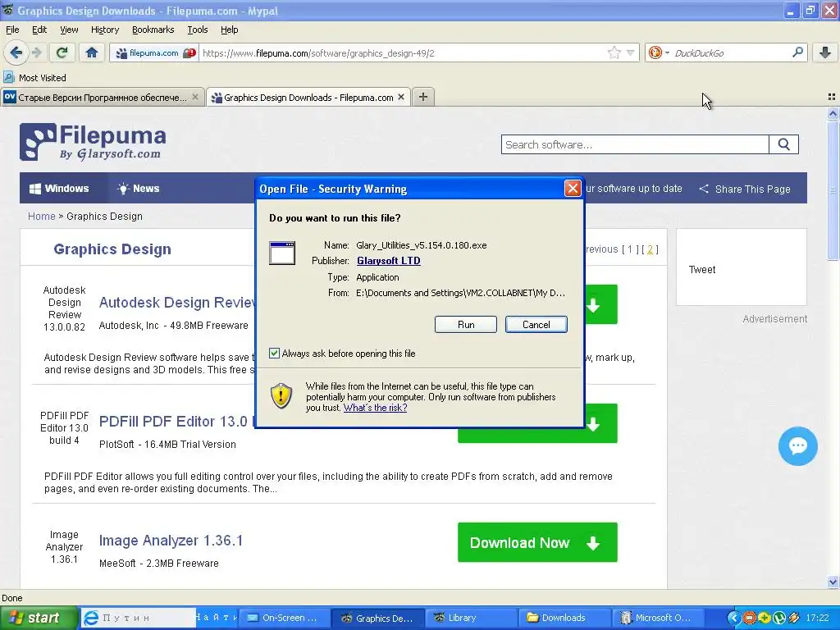
Task: Switch to On-Screen Keyboard taskbar item
Action: (x=283, y=618)
